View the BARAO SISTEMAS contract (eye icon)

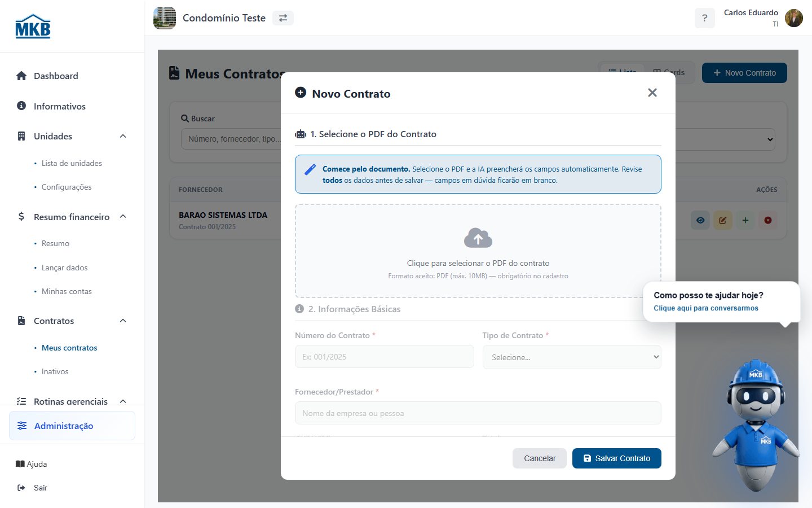point(700,220)
